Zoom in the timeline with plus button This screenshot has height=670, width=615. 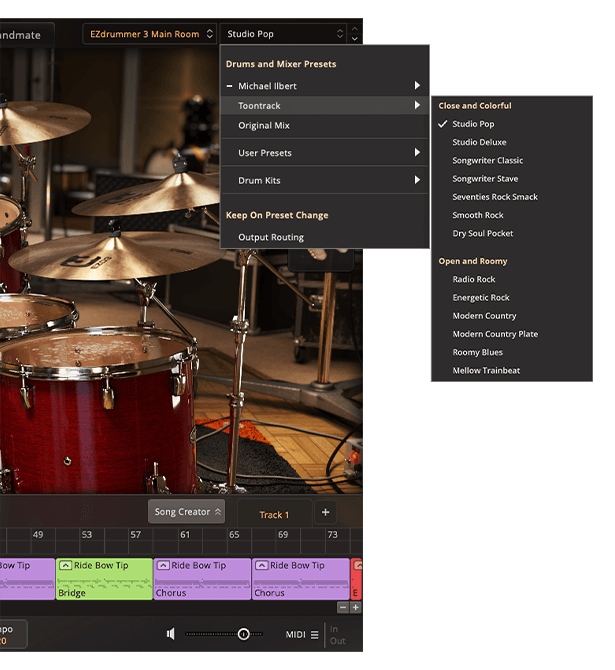(x=356, y=607)
